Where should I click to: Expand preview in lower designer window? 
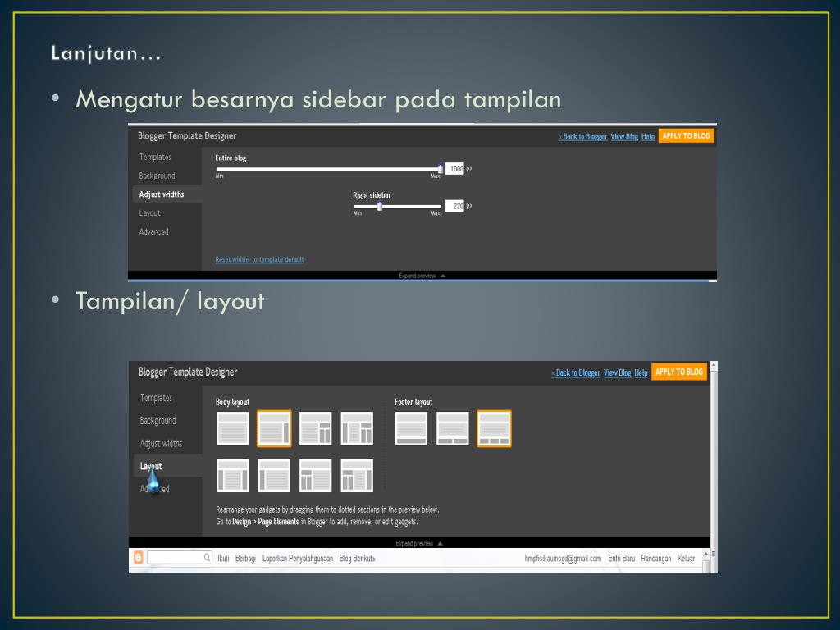419,543
